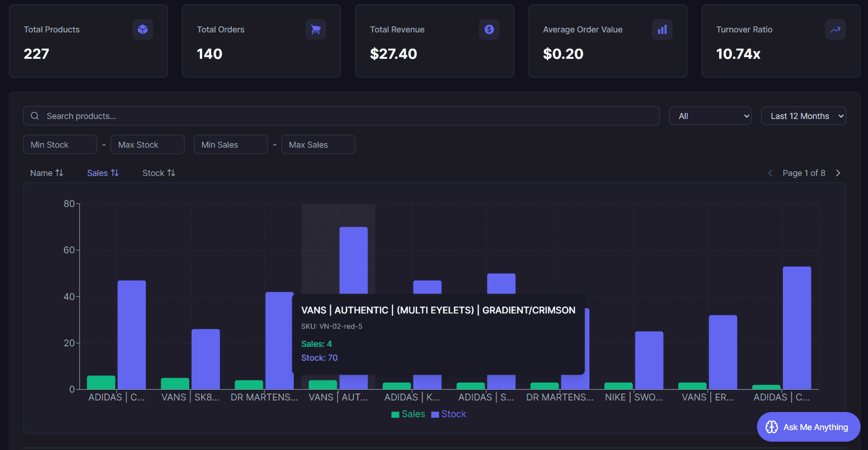Click the Ask Me Anything brain icon
The width and height of the screenshot is (868, 450).
[771, 427]
